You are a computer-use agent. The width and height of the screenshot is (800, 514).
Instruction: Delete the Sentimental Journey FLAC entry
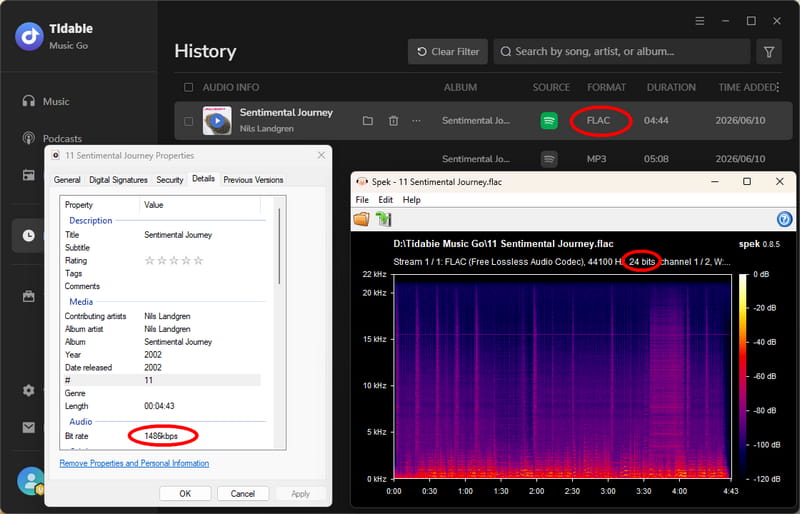[x=393, y=121]
